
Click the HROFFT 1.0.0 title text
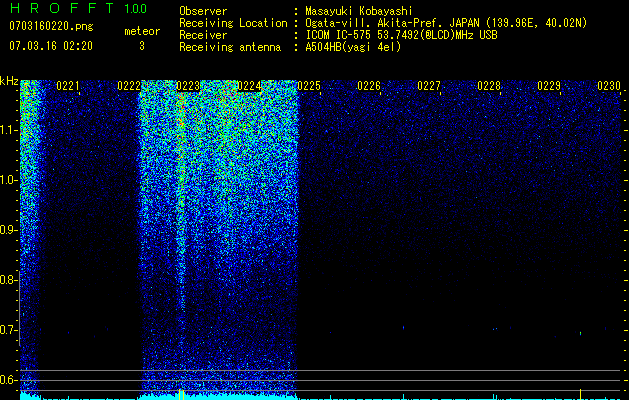[x=78, y=8]
